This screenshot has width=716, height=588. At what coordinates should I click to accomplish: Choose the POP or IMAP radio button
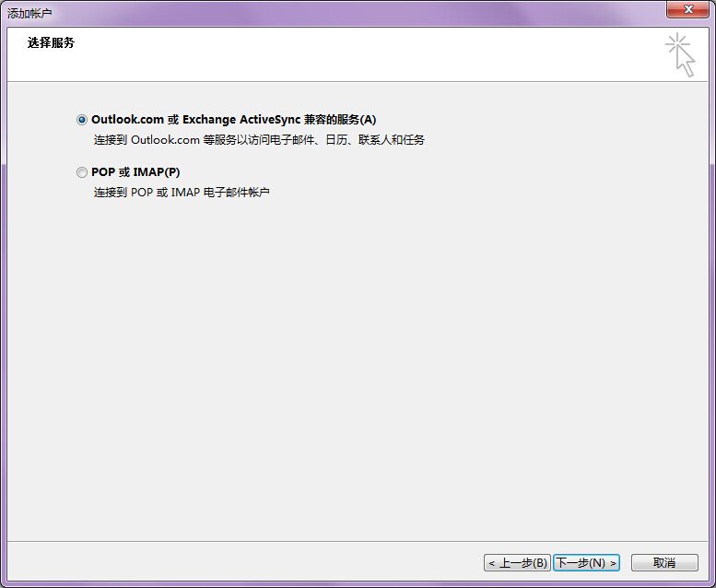point(82,172)
